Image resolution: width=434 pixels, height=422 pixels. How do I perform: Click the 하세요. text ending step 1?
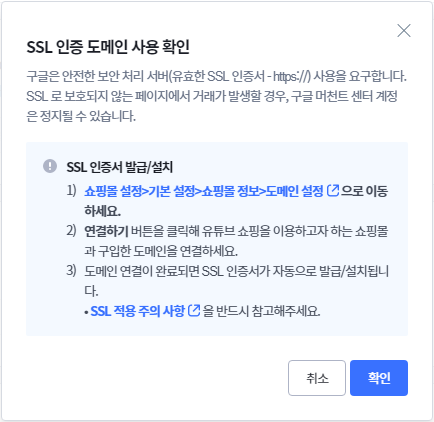coord(102,211)
